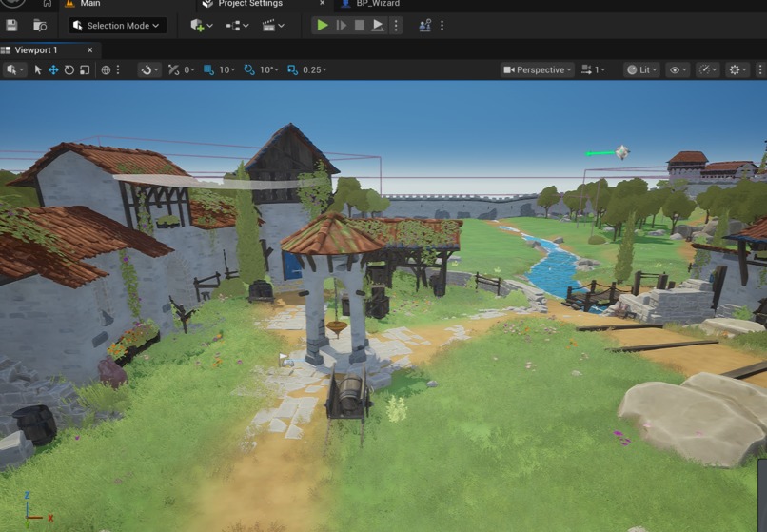Select the barrel cart below the well
This screenshot has width=767, height=532.
(x=348, y=394)
